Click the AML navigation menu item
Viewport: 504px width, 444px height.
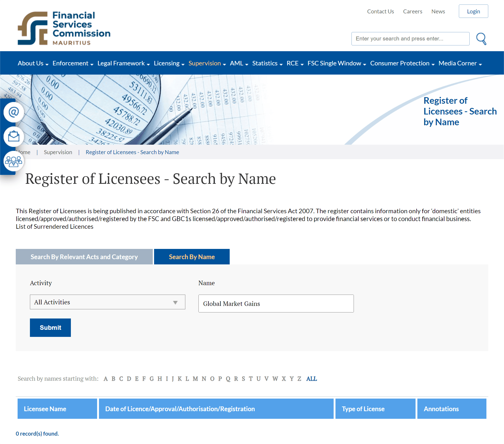click(x=237, y=63)
